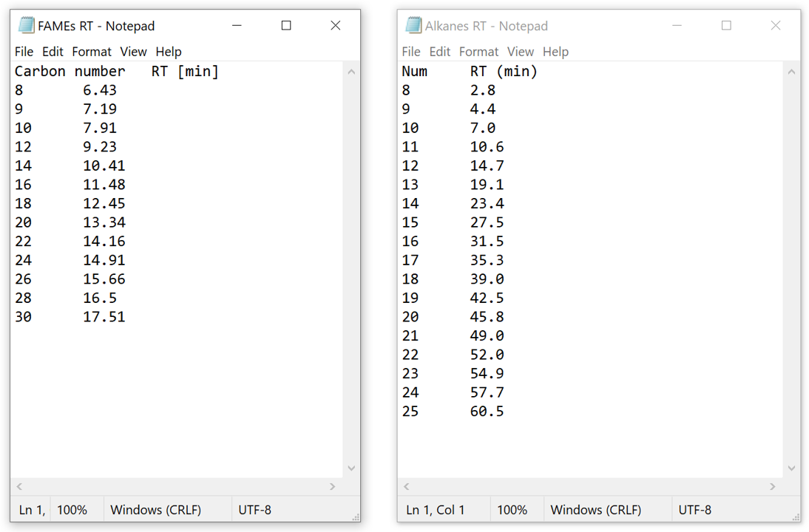Open Edit menu in Alkanes RT window
This screenshot has width=809, height=532.
click(439, 52)
